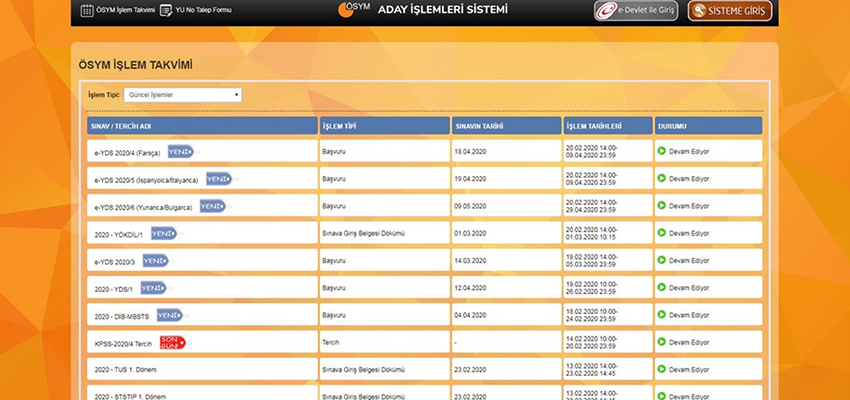Click exam date 01.03.2020

470,234
